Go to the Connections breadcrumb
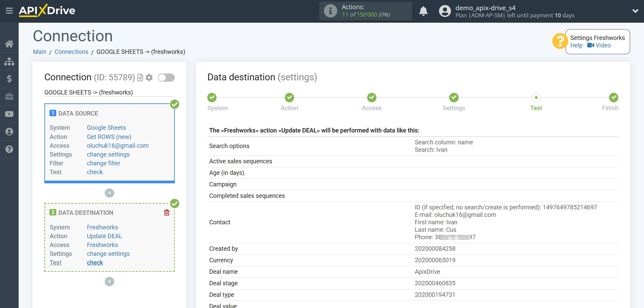644x308 pixels. pos(71,52)
